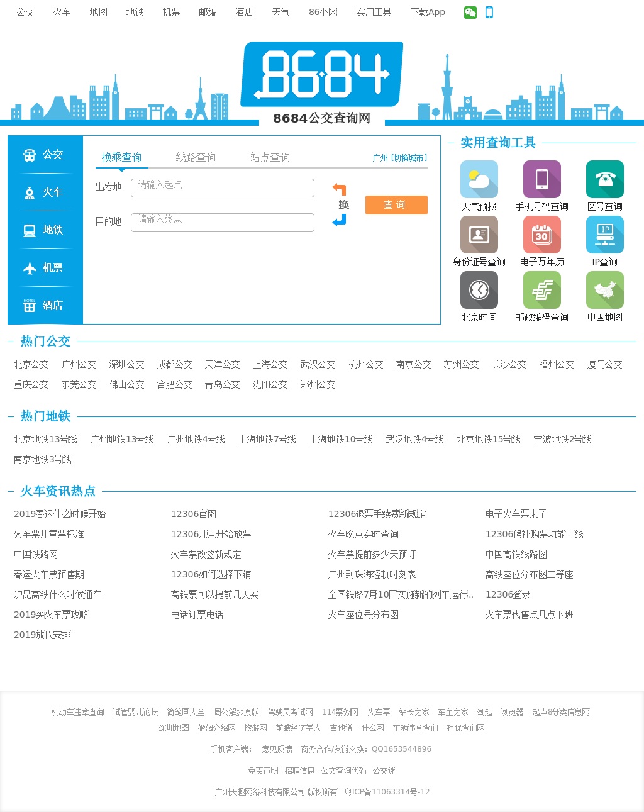The height and width of the screenshot is (812, 644).
Task: Open the 上海地铁10号线 link
Action: [x=341, y=439]
